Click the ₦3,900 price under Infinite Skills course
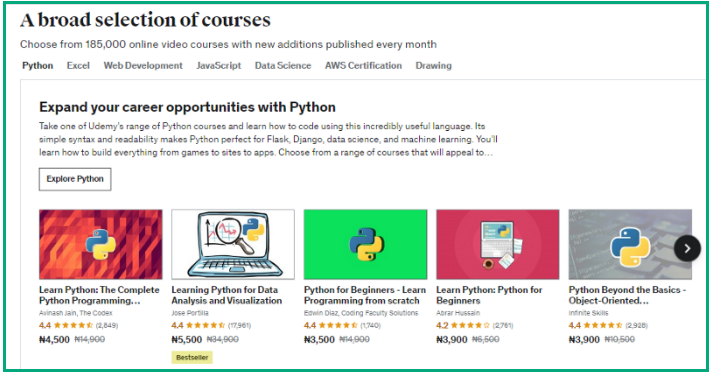713x375 pixels. coord(583,340)
